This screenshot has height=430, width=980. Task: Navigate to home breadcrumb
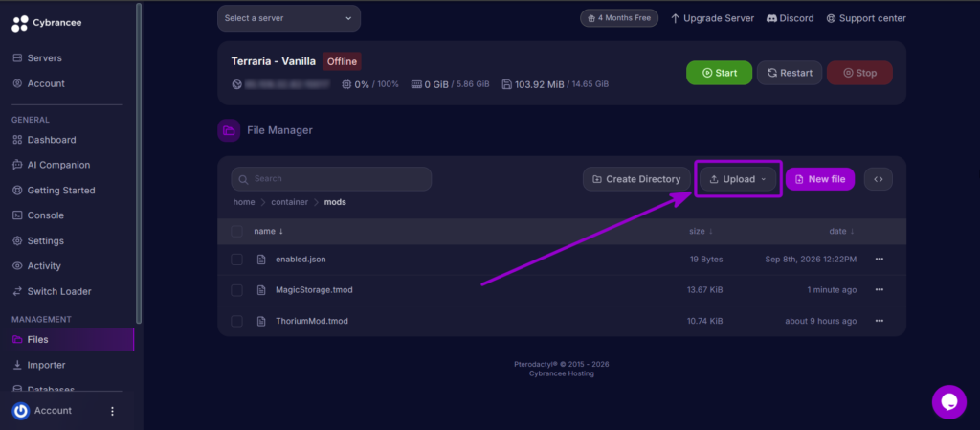coord(244,202)
